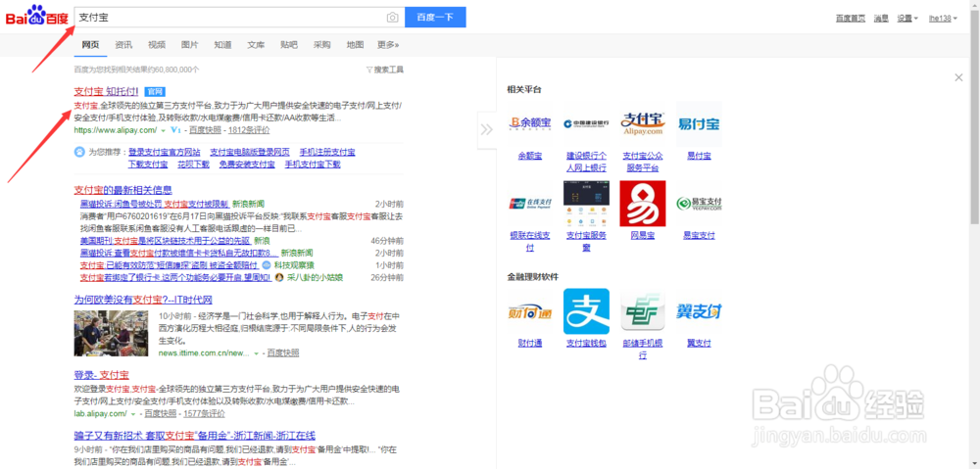The width and height of the screenshot is (980, 469).
Task: Switch to the 文库 tab
Action: point(256,45)
